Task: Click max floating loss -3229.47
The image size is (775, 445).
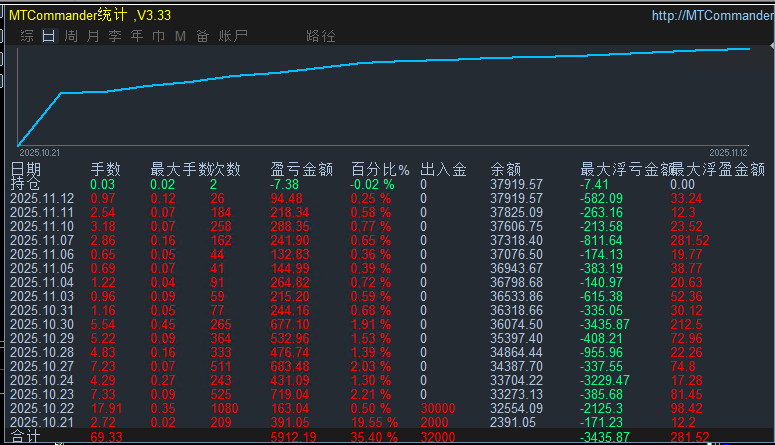Action: click(x=605, y=380)
